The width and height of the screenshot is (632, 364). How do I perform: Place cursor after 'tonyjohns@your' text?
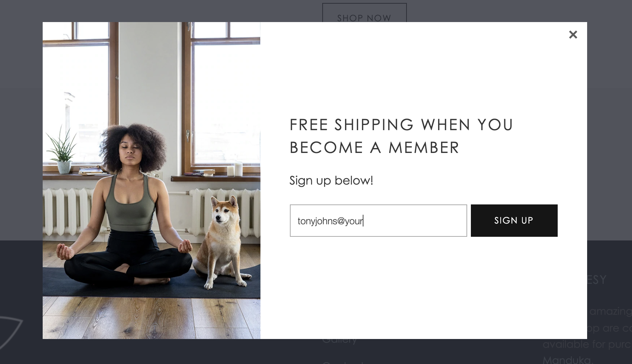click(363, 221)
